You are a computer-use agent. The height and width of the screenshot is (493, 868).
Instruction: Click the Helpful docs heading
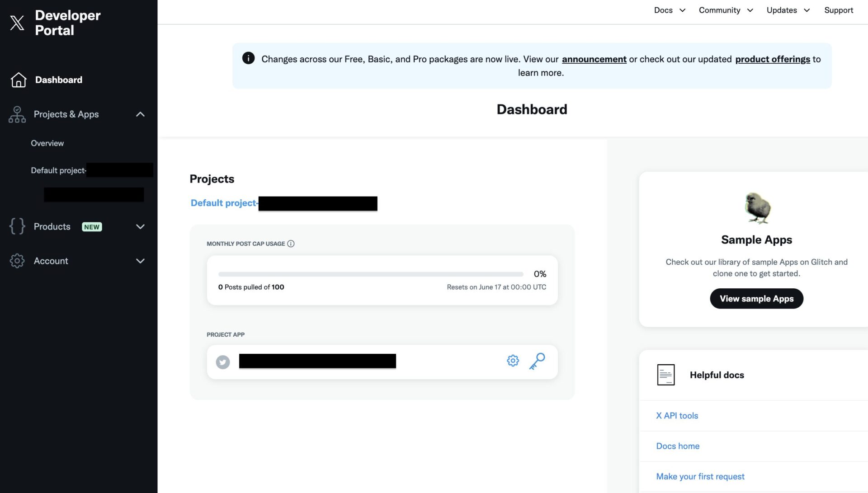717,375
